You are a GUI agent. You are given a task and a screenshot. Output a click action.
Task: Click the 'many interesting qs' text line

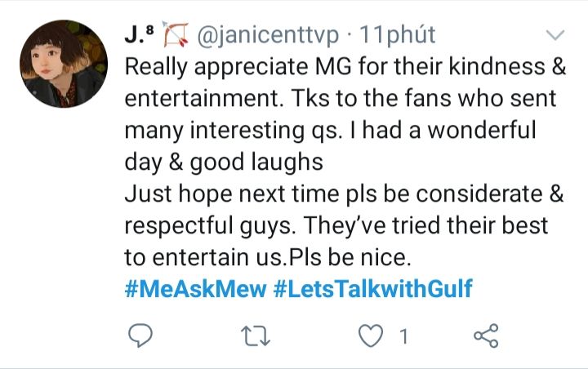click(x=331, y=131)
